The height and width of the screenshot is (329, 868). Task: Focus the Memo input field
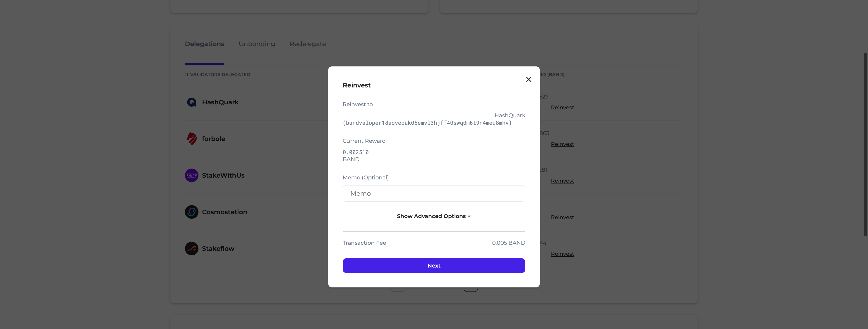[x=434, y=194]
